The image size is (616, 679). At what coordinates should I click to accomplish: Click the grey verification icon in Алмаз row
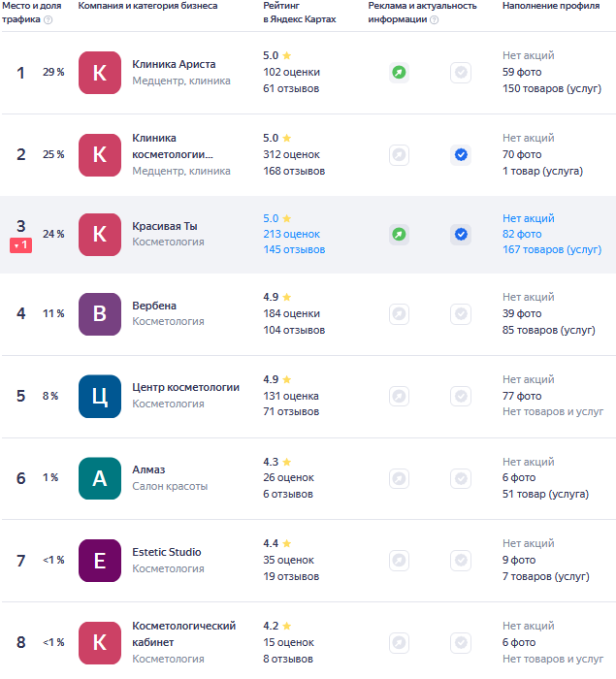[x=461, y=478]
